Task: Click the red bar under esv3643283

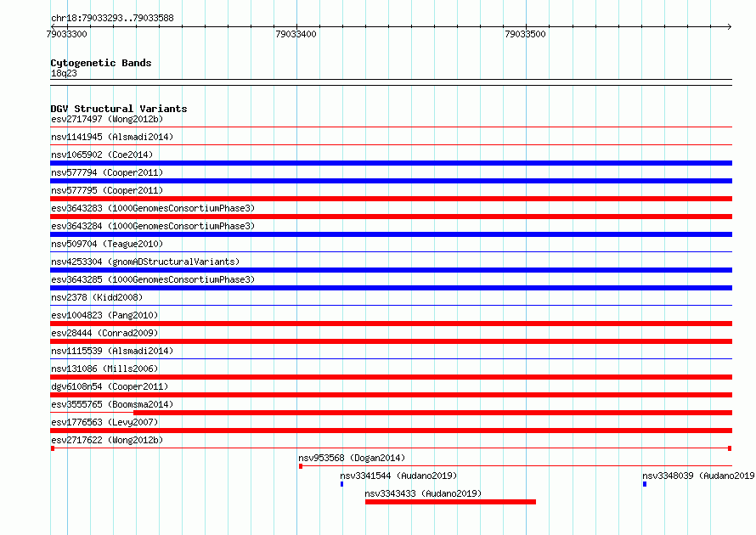Action: 391,217
